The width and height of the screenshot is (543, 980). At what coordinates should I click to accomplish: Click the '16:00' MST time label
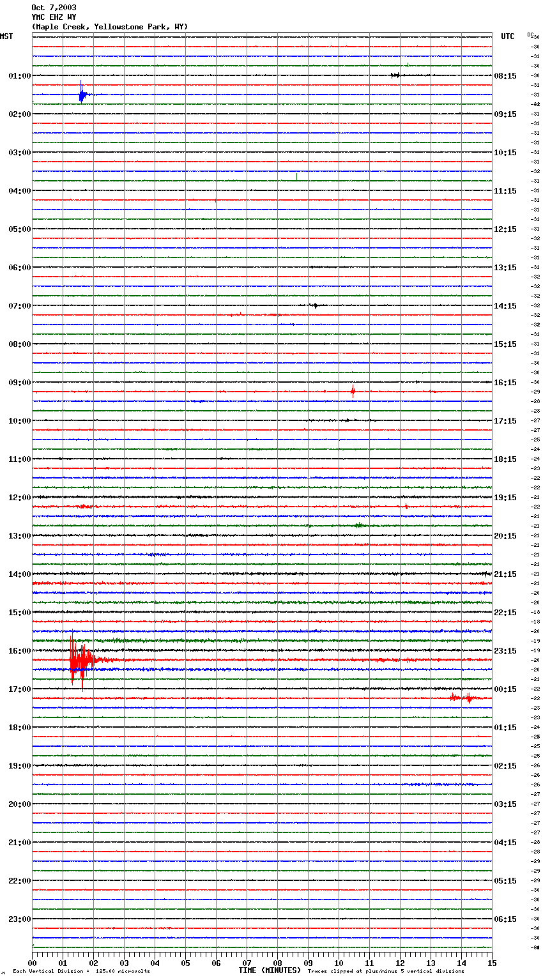tap(20, 651)
